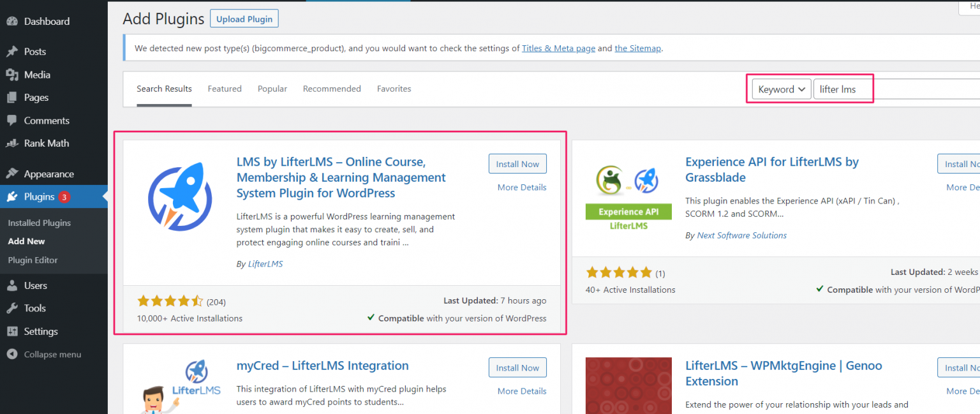Open Comments via its speech bubble icon
The width and height of the screenshot is (980, 414).
point(13,120)
